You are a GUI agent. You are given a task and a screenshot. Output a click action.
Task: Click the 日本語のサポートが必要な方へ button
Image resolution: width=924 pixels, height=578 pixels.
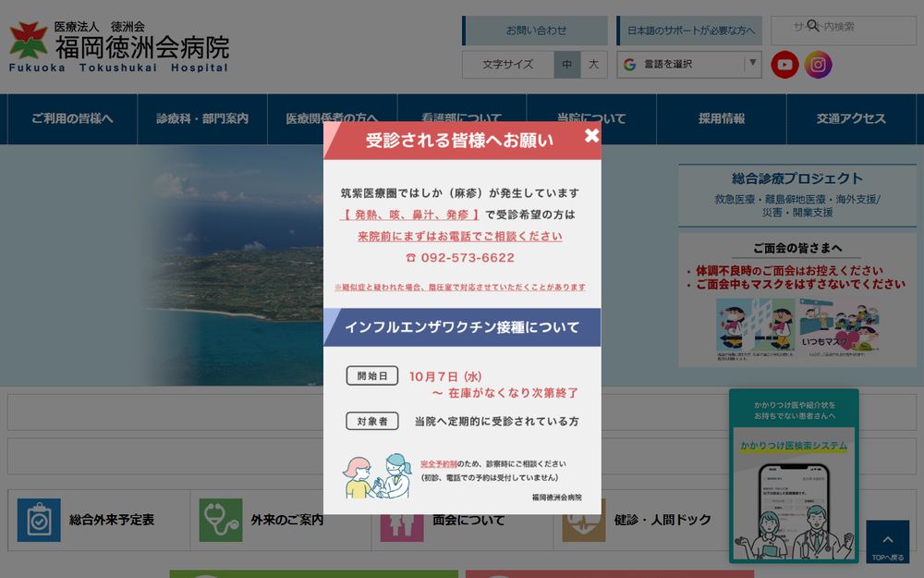(689, 31)
